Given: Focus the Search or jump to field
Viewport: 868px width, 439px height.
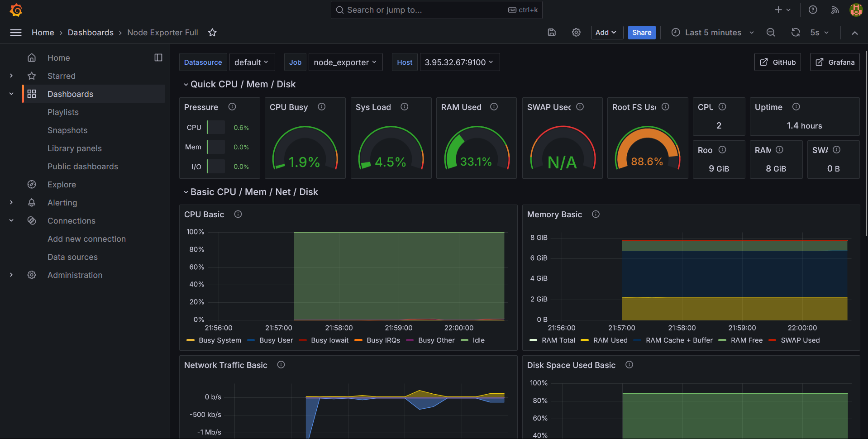Looking at the screenshot, I should (436, 10).
